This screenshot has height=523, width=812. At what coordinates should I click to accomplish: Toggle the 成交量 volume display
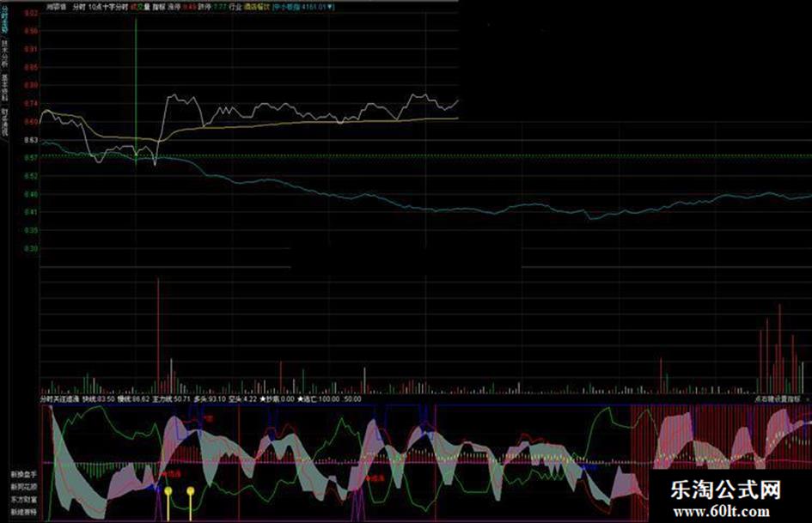coord(140,7)
